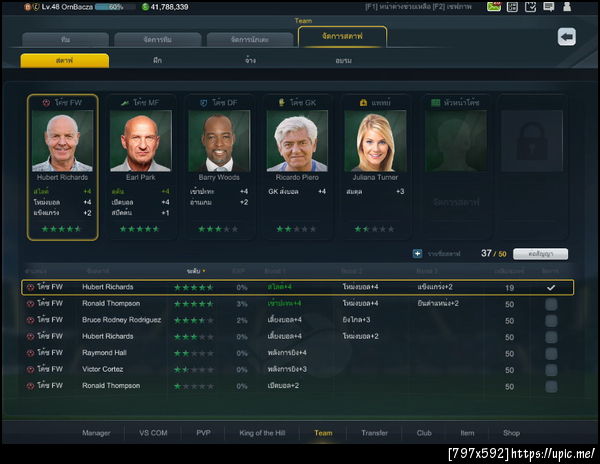
Task: Open the อบรม sub-tab
Action: [343, 60]
